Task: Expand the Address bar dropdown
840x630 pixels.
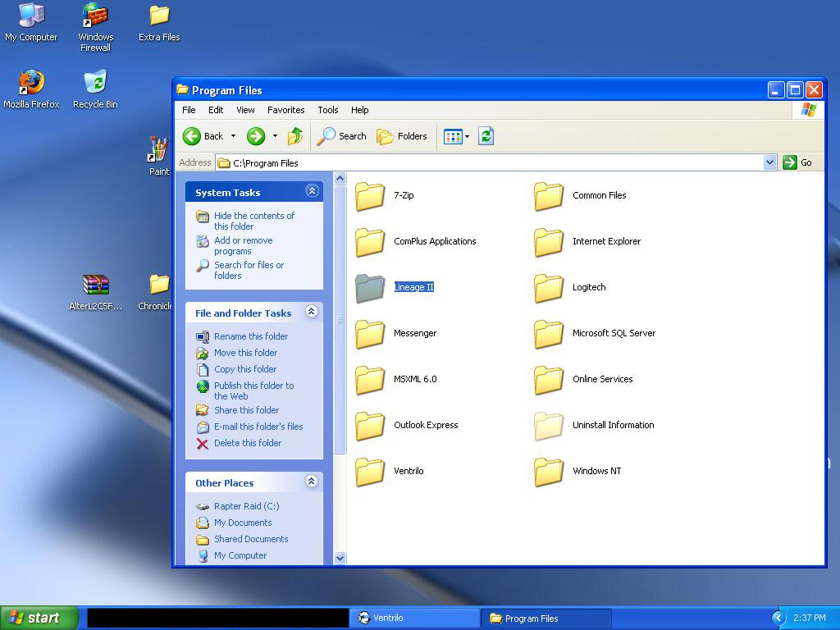Action: 769,162
